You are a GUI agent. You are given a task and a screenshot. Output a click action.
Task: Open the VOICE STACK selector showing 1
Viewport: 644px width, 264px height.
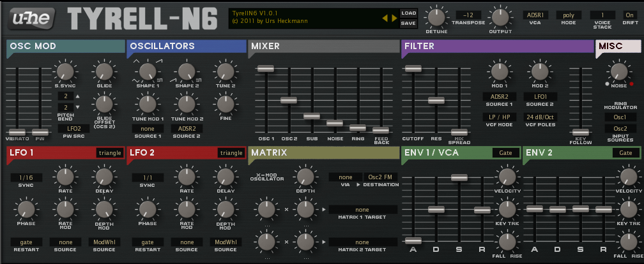[602, 15]
